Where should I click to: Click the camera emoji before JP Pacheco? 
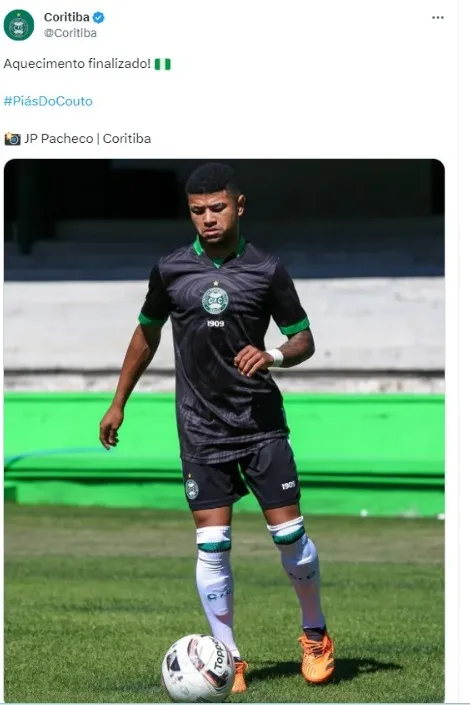click(x=12, y=139)
